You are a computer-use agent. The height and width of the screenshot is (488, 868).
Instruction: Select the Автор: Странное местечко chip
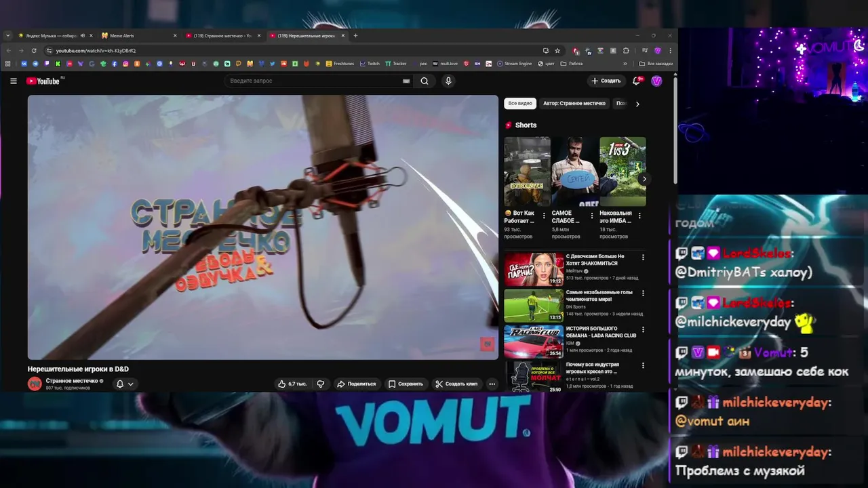coord(574,104)
